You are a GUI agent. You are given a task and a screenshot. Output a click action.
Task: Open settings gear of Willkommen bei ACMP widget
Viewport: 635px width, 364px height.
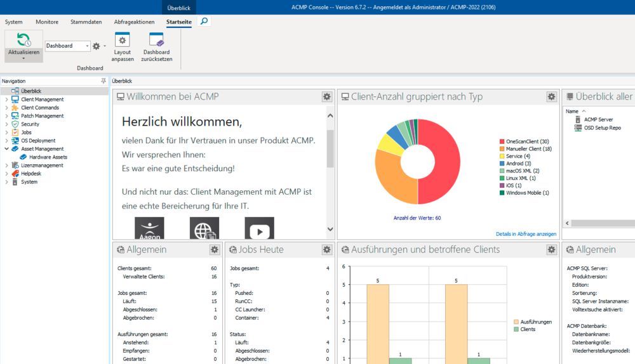pyautogui.click(x=326, y=96)
